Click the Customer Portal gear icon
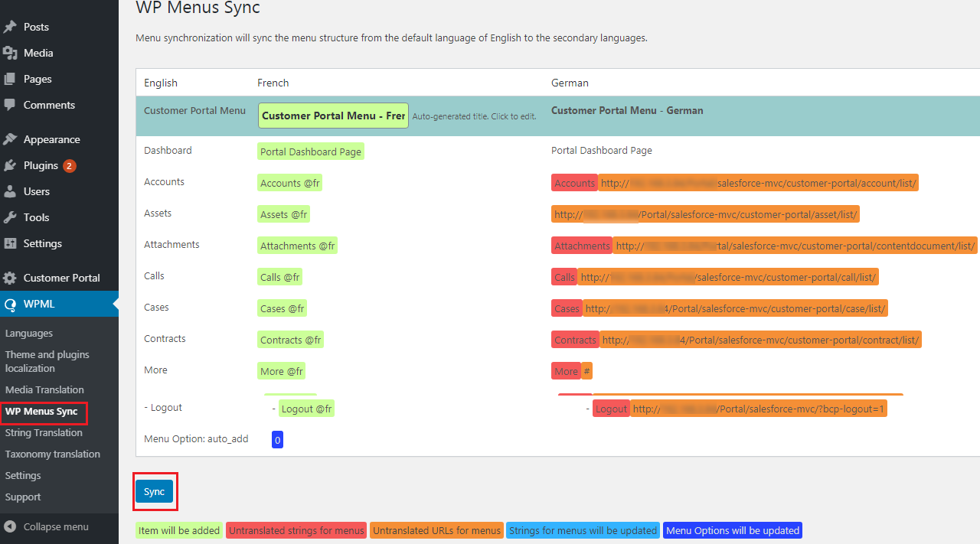The width and height of the screenshot is (980, 544). (x=10, y=278)
